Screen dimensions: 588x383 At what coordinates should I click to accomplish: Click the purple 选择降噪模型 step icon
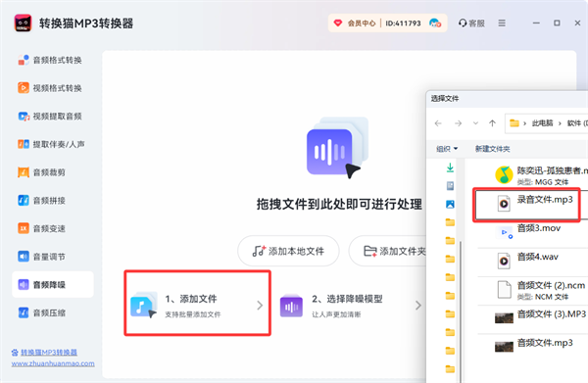(x=291, y=306)
